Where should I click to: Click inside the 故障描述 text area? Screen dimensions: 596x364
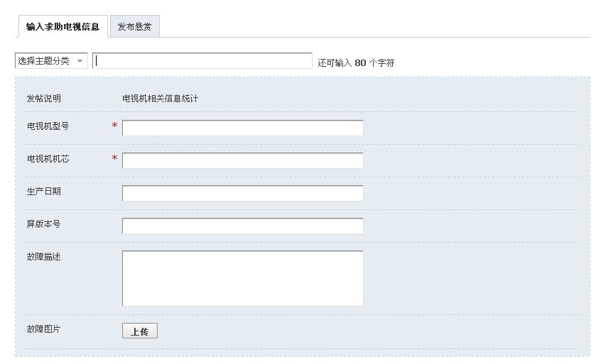(x=242, y=278)
